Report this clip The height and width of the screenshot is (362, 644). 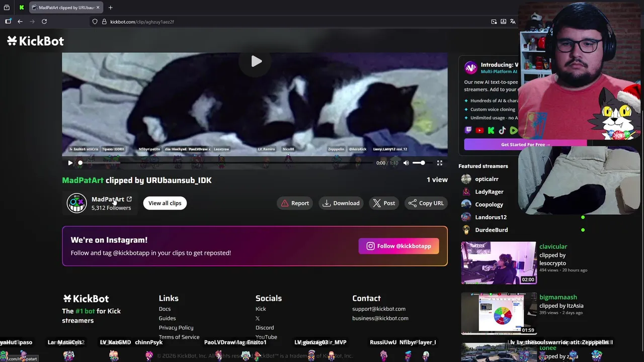click(x=295, y=203)
